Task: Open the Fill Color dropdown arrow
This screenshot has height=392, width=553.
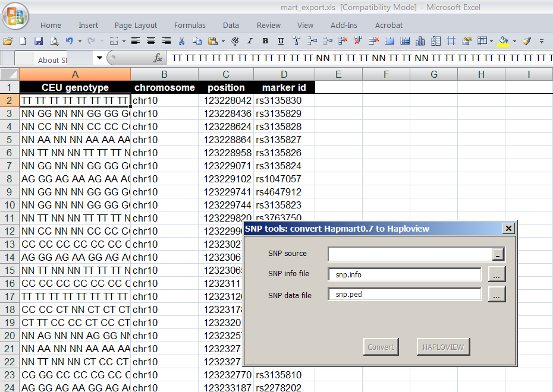Action: tap(514, 41)
